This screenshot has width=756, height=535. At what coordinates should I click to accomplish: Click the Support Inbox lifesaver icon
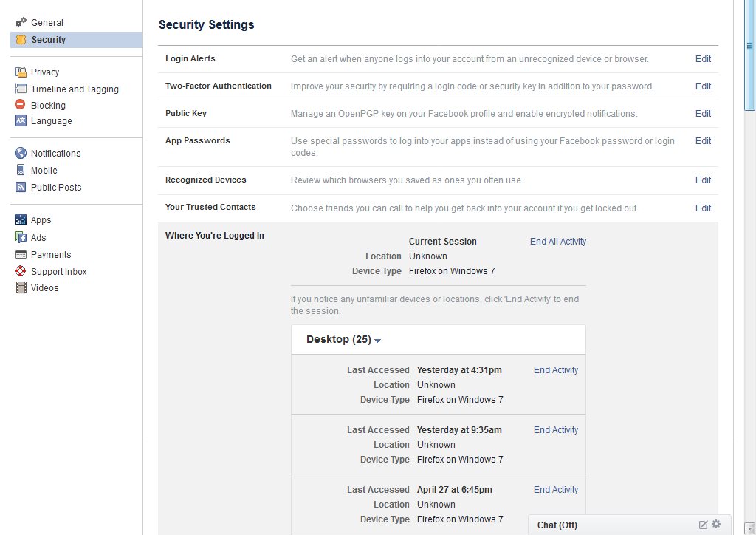(x=21, y=271)
